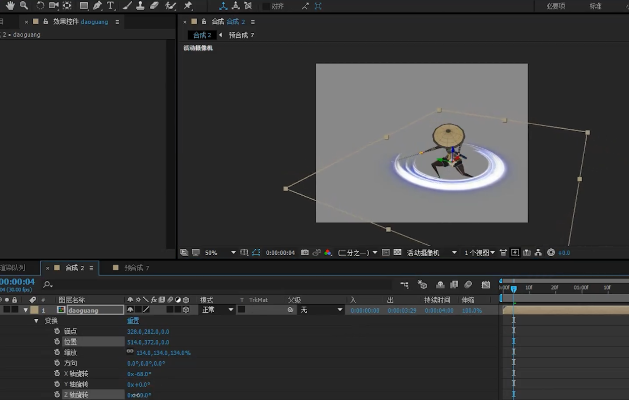The height and width of the screenshot is (400, 629).
Task: Select the Zoom magnifier tool
Action: click(24, 5)
